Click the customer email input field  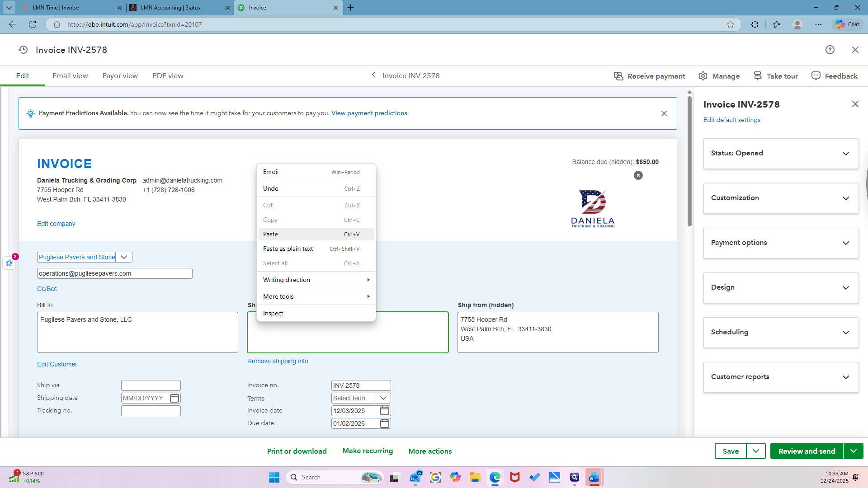[115, 273]
